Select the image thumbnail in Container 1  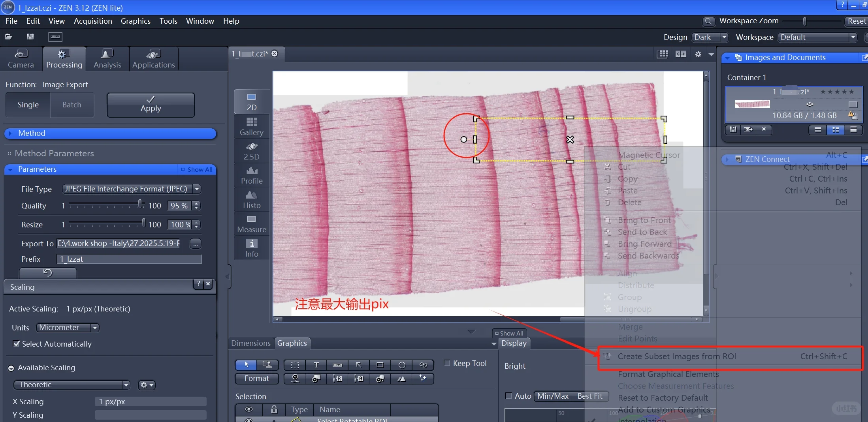pyautogui.click(x=752, y=104)
